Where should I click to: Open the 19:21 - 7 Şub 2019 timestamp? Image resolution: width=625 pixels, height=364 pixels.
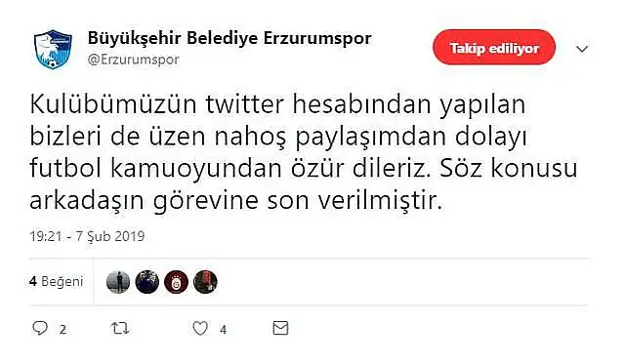click(87, 236)
